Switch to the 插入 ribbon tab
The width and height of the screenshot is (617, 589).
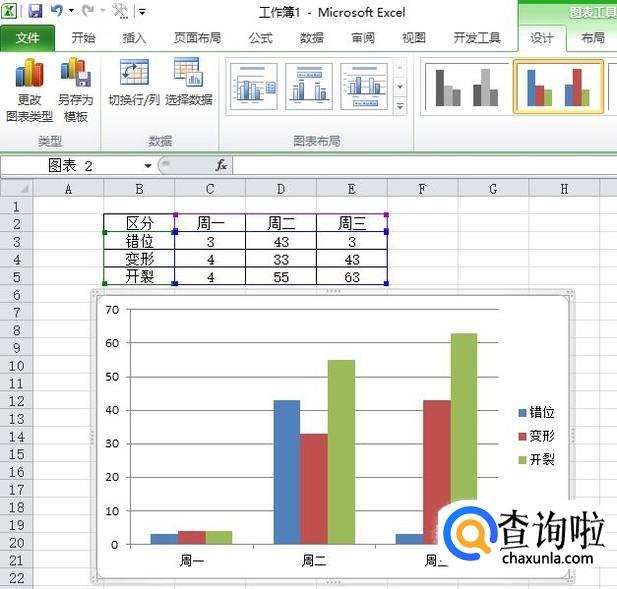tap(134, 38)
